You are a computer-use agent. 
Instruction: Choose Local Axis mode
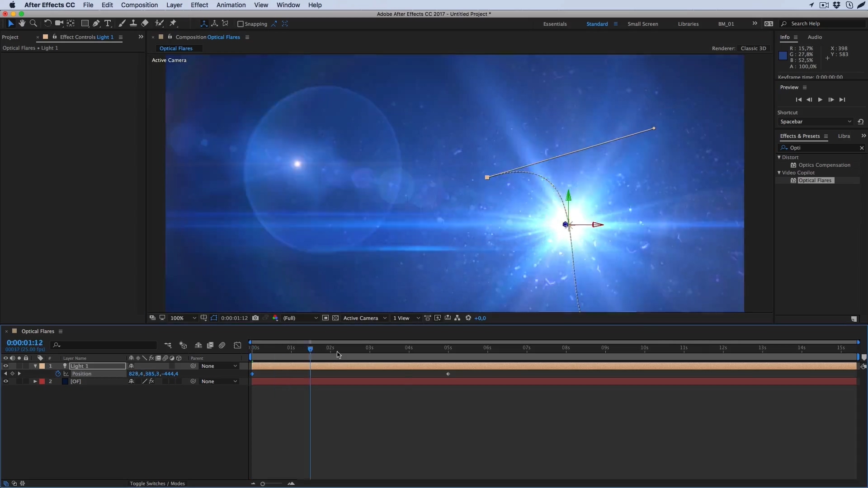(x=204, y=23)
